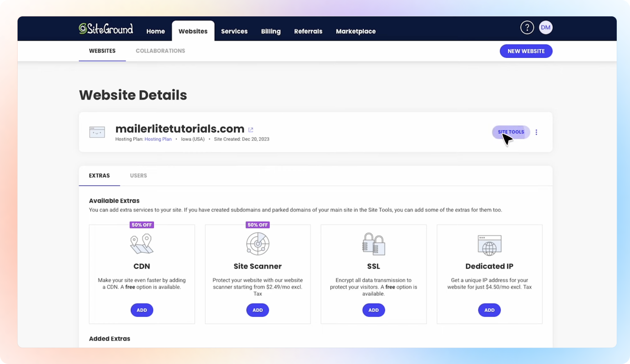Open the help question mark icon

527,27
